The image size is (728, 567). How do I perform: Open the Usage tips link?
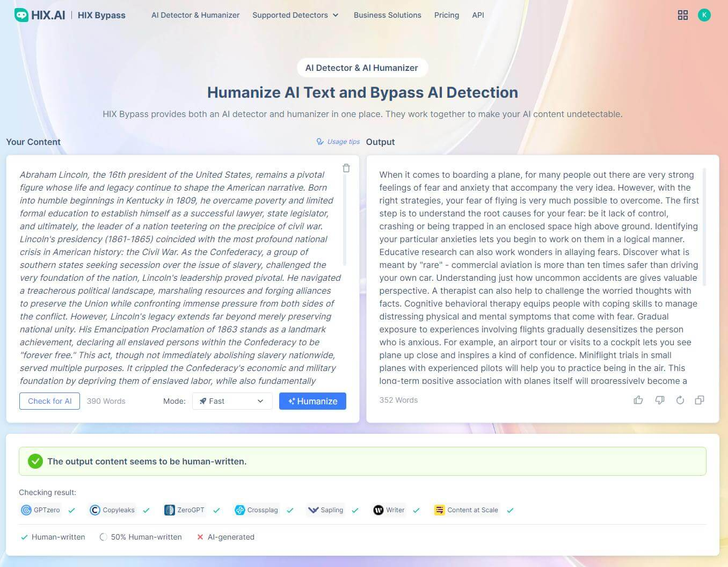(x=338, y=142)
